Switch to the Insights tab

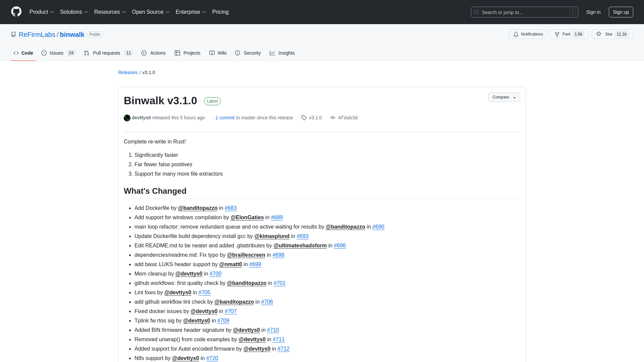pyautogui.click(x=282, y=53)
